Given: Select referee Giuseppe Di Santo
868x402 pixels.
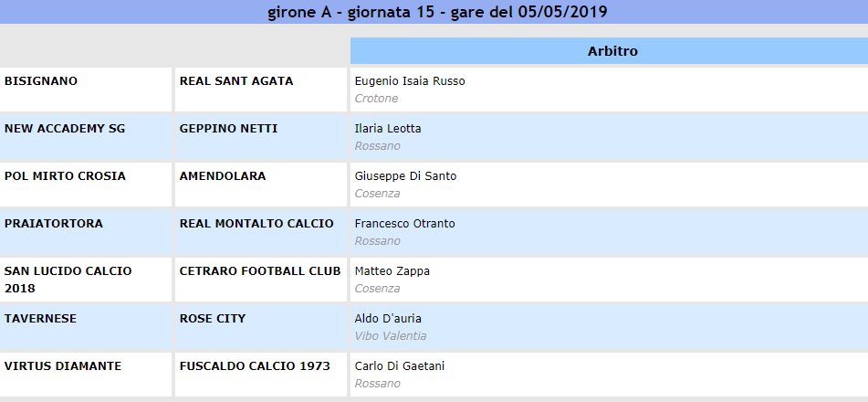Looking at the screenshot, I should [405, 176].
